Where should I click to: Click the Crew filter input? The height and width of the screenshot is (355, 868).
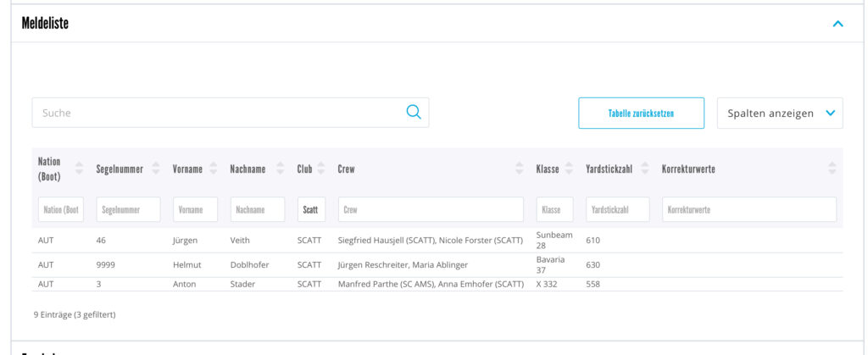pos(431,209)
